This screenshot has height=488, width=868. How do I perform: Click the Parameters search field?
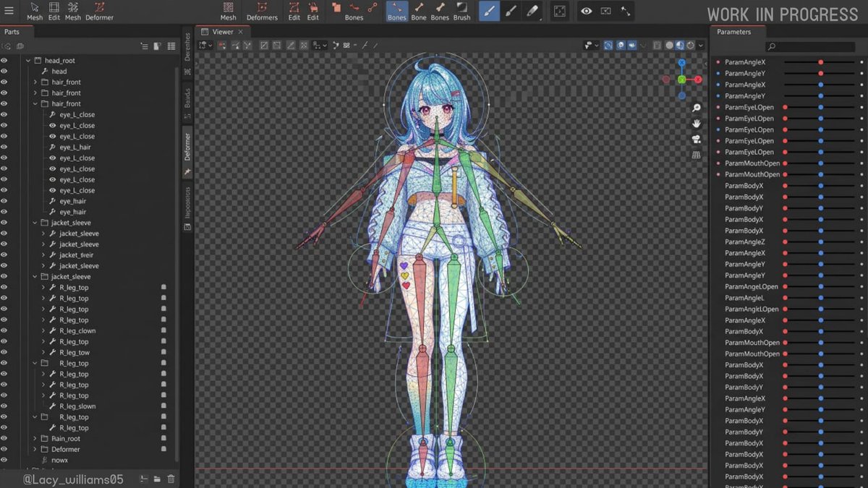pos(809,47)
